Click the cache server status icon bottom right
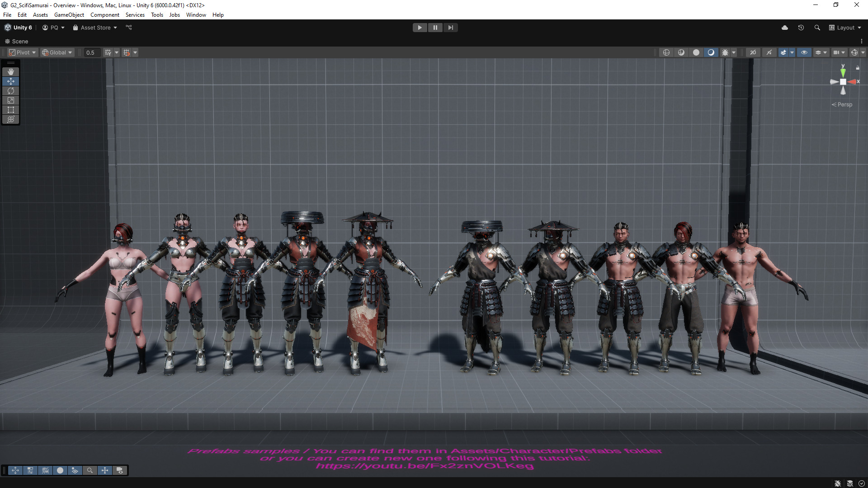Viewport: 868px width, 488px height. [849, 483]
